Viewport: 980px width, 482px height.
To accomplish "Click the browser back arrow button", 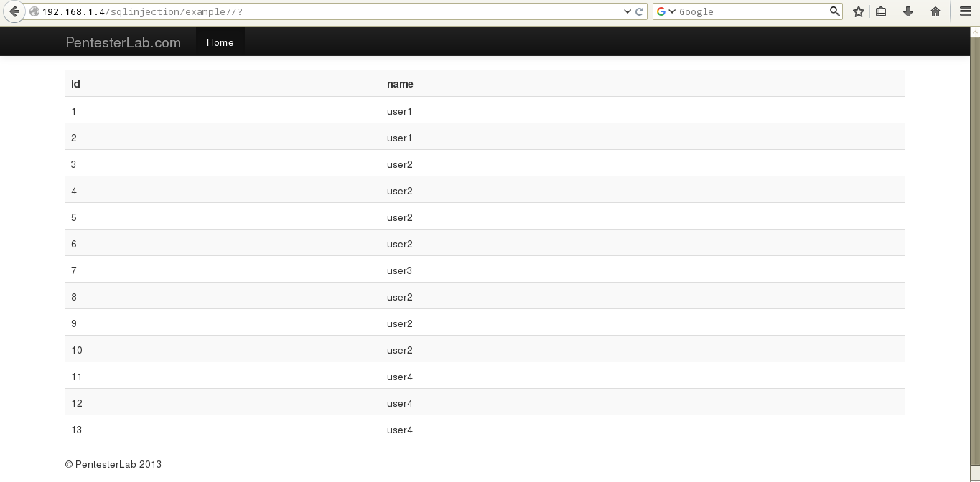I will click(x=14, y=11).
